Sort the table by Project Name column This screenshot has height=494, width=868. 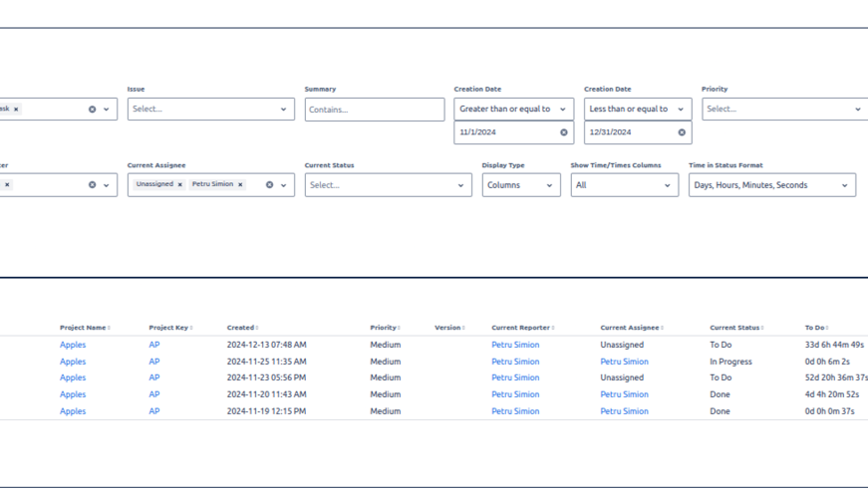point(85,328)
